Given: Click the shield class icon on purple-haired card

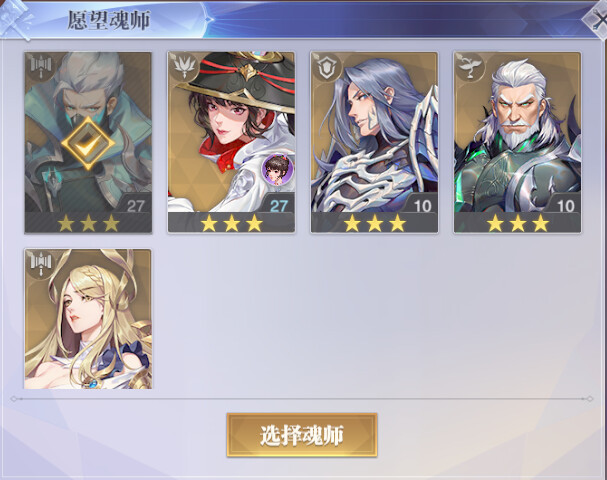Looking at the screenshot, I should pos(326,68).
